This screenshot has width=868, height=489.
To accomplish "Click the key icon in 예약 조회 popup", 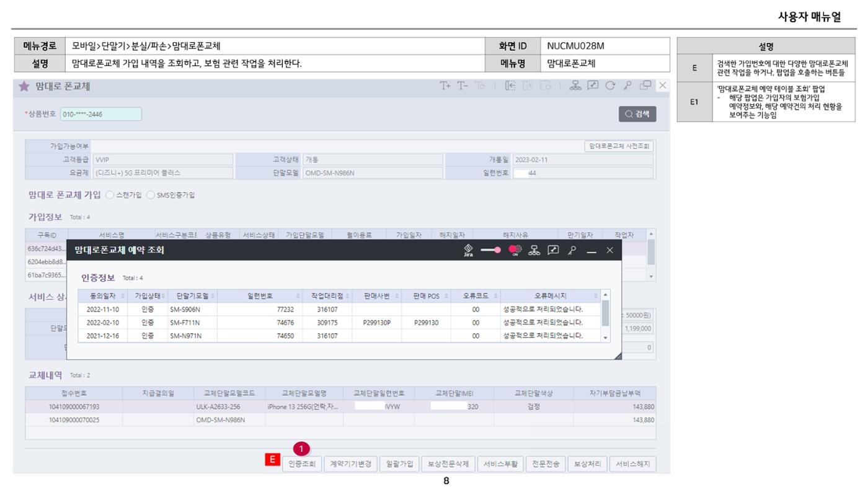I will pos(570,250).
